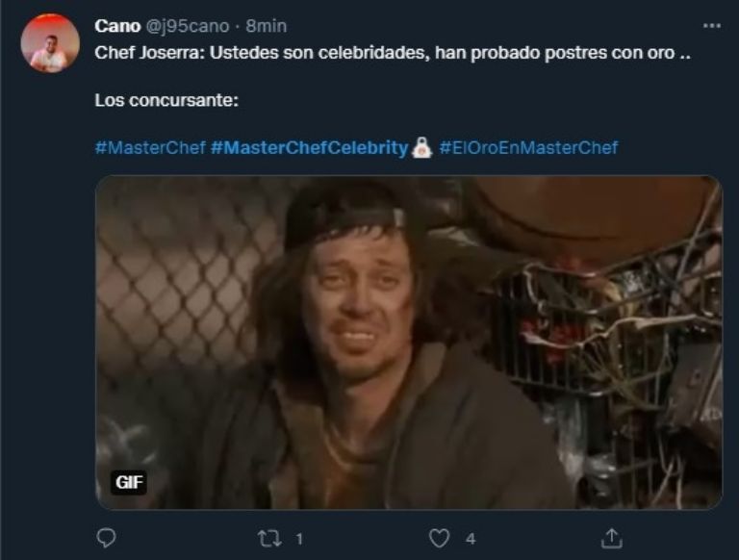Open the 8min timestamp link
The width and height of the screenshot is (739, 560).
coord(267,26)
